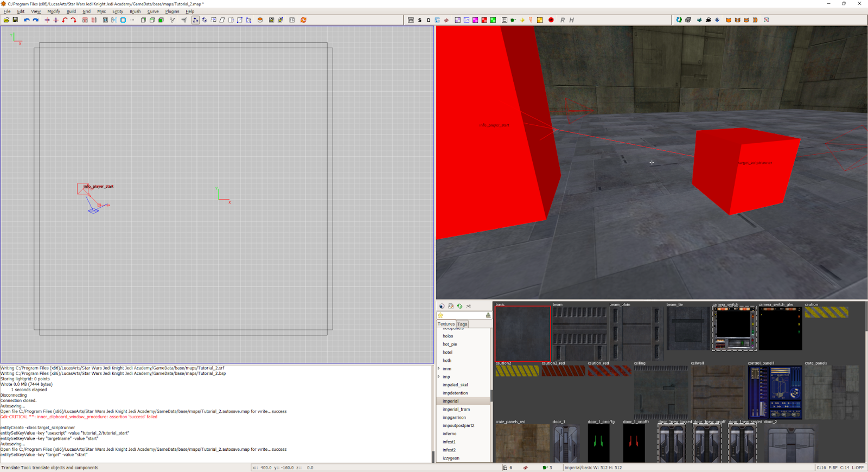Select the imperial_tram texture folder

click(x=456, y=409)
